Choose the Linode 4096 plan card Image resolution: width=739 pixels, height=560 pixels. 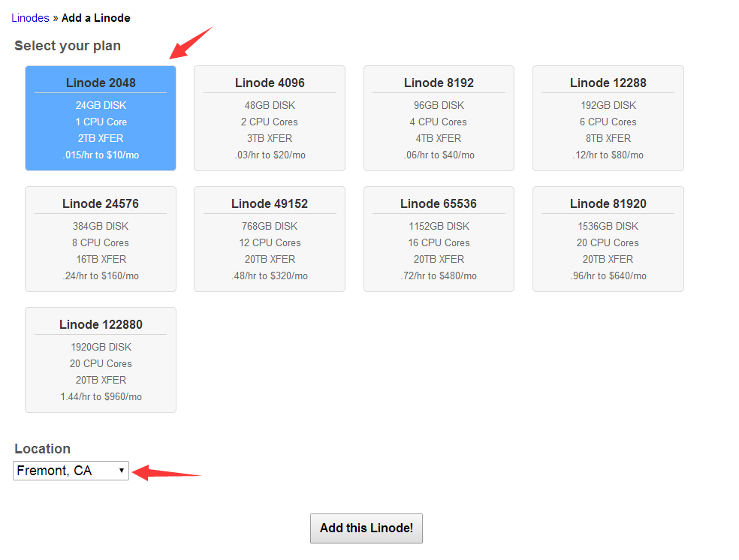pos(270,118)
